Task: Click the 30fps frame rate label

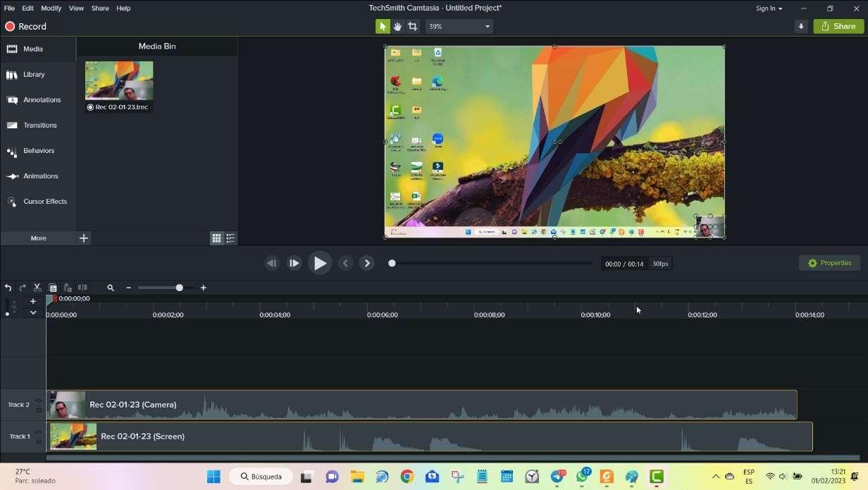Action: click(x=660, y=264)
